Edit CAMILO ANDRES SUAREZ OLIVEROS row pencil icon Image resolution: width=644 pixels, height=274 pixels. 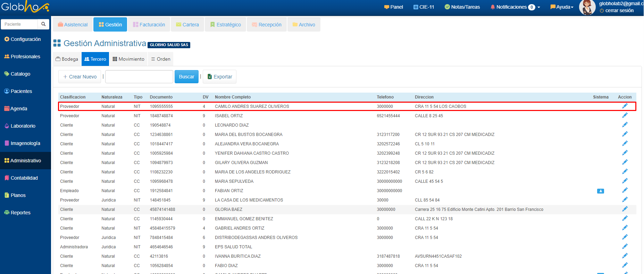(x=625, y=106)
